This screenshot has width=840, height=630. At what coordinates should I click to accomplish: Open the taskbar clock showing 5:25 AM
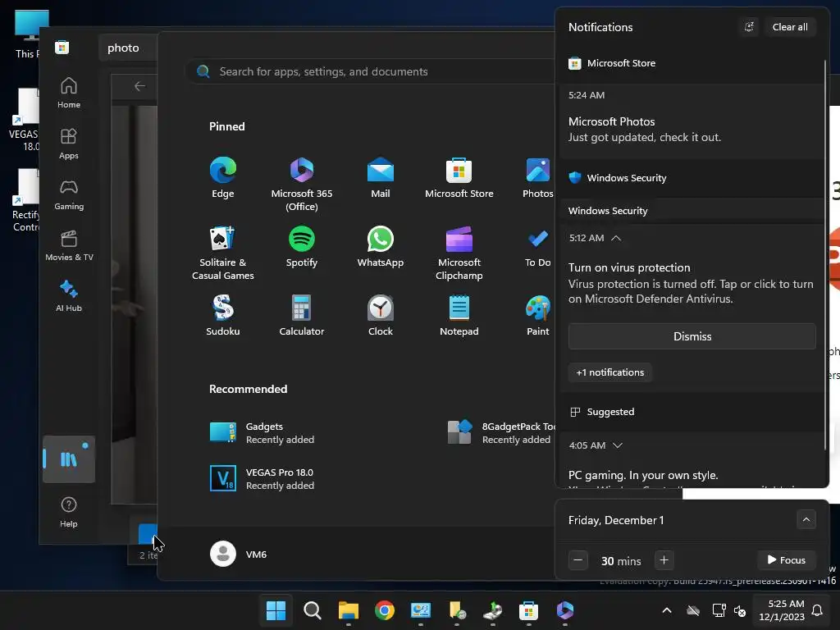782,610
